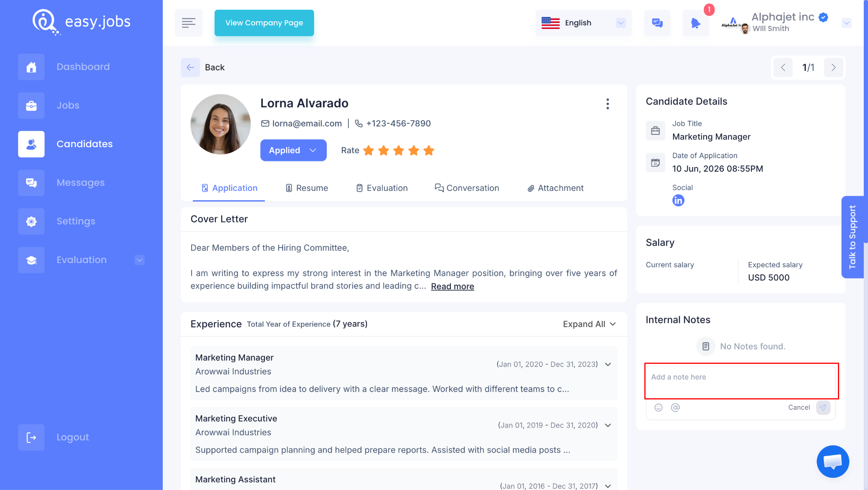Open the account profile dropdown arrow

click(x=846, y=23)
